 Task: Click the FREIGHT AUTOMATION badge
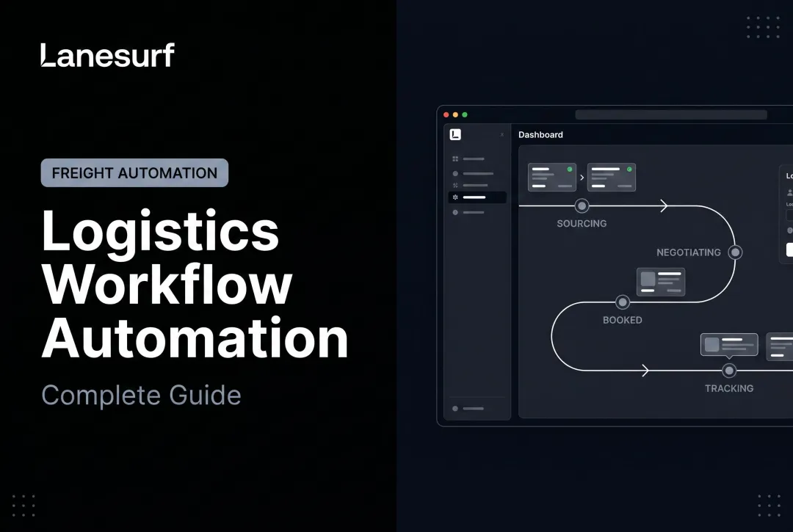(x=134, y=172)
